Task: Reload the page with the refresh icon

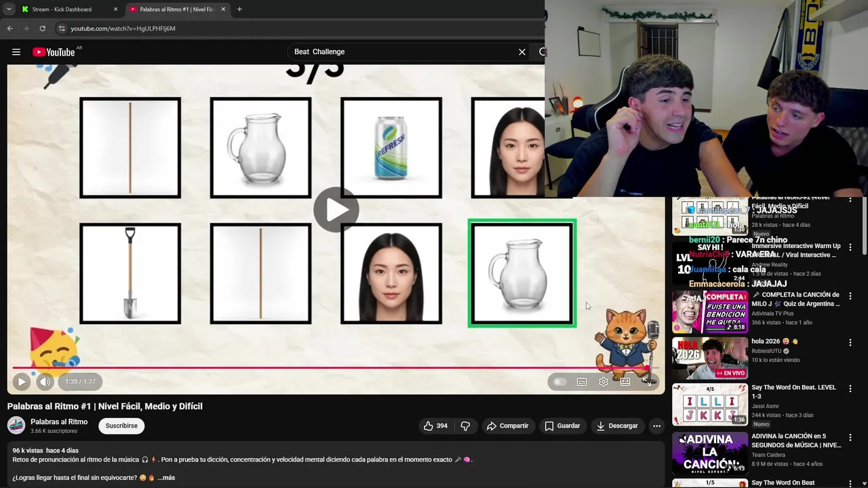Action: (42, 28)
